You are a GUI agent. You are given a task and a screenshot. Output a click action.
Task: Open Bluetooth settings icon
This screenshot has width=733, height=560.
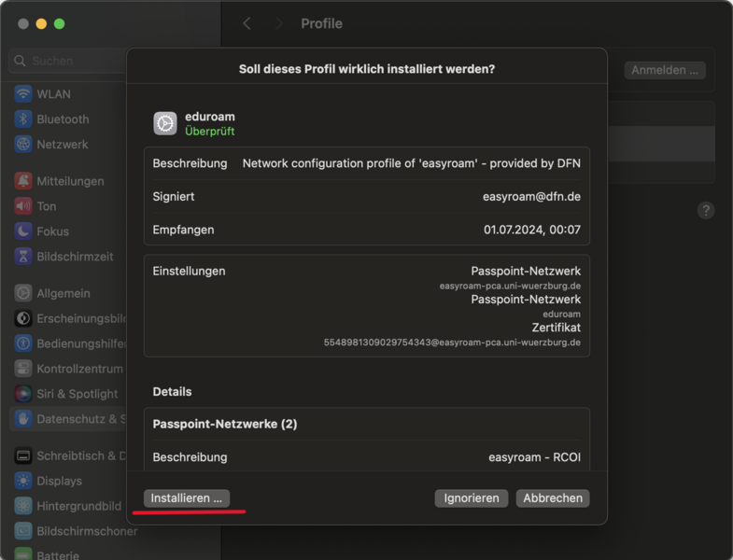point(23,119)
